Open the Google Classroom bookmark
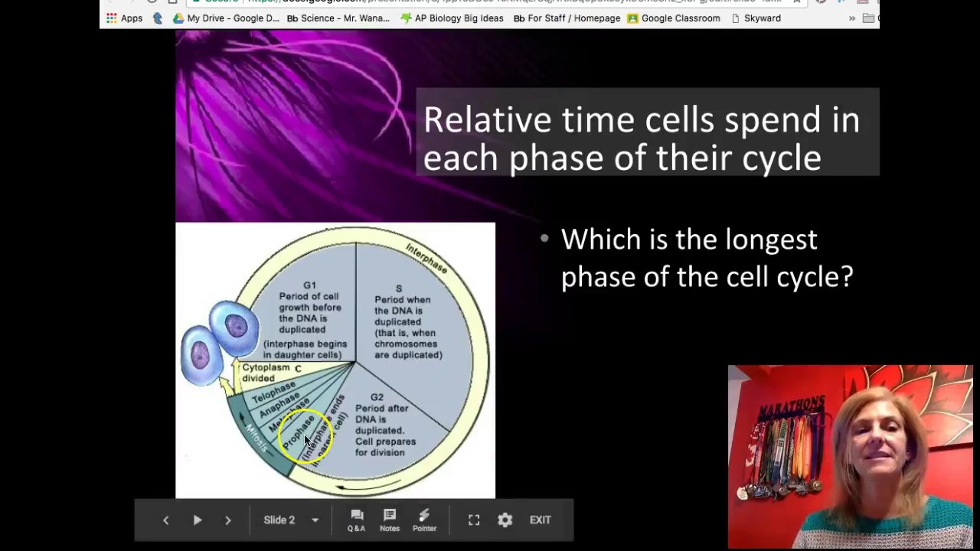 point(674,18)
